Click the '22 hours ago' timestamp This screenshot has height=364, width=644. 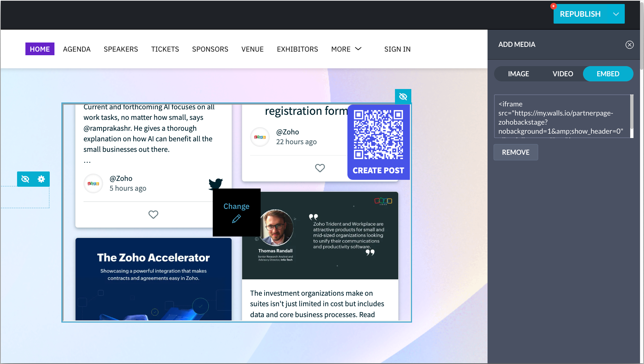(x=296, y=142)
